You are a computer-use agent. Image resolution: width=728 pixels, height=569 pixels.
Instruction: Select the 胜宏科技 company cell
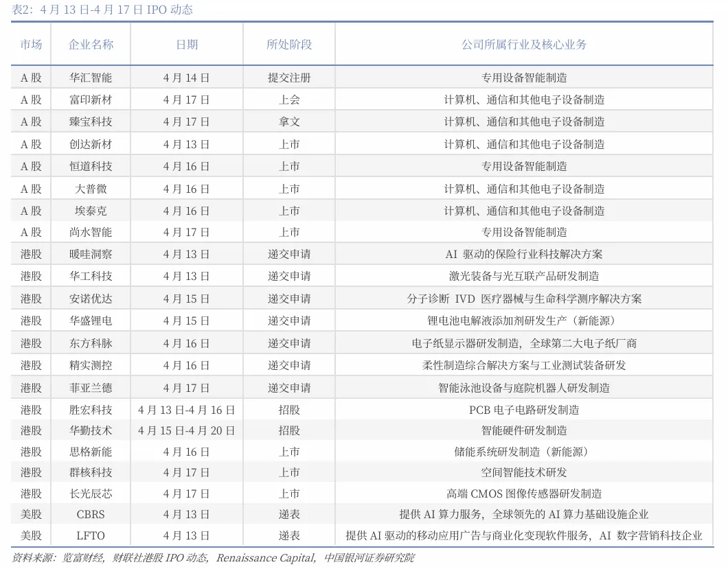tap(91, 410)
